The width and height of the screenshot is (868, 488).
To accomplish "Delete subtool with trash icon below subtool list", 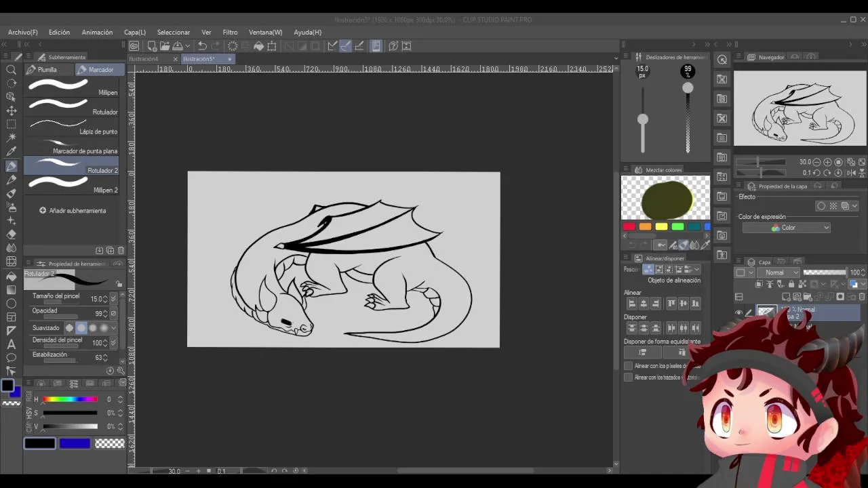I will [x=121, y=251].
